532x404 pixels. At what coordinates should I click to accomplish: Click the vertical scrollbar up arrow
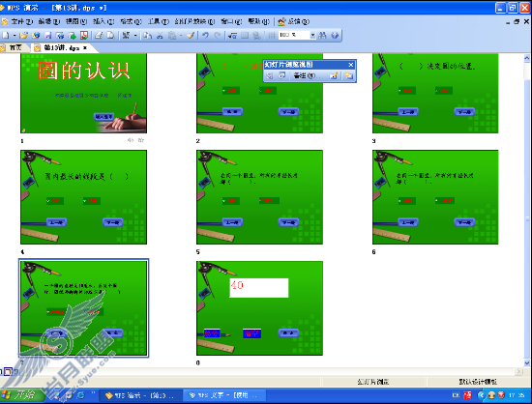(527, 58)
